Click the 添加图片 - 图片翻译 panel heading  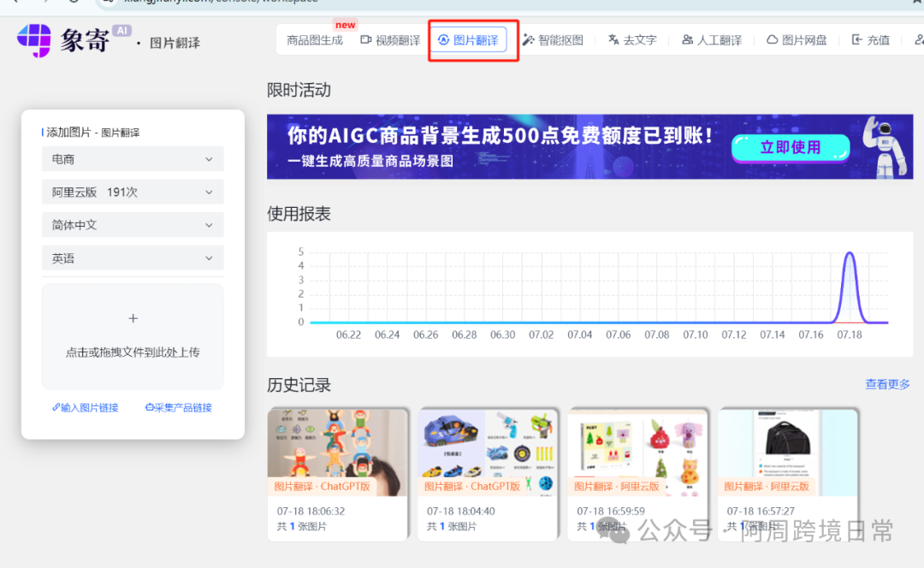93,133
